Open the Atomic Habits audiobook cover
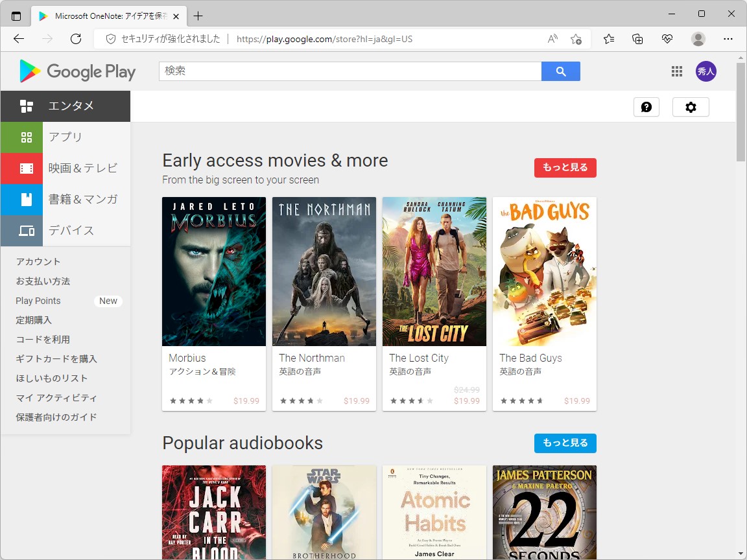The height and width of the screenshot is (560, 747). tap(434, 513)
